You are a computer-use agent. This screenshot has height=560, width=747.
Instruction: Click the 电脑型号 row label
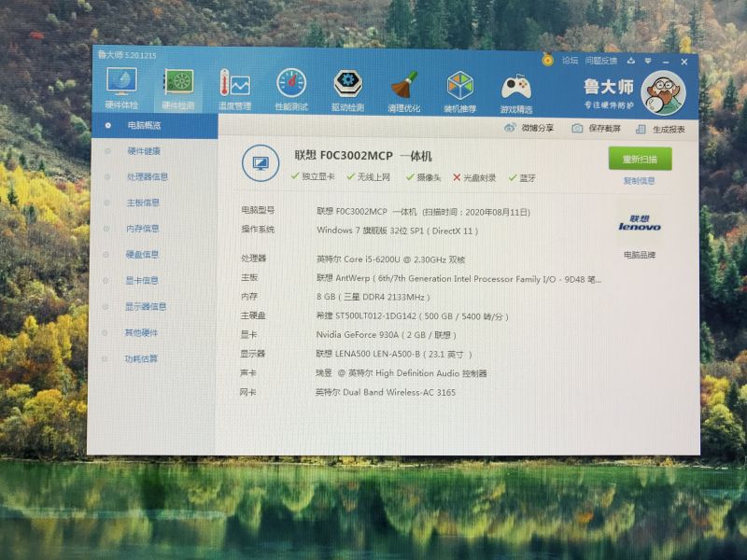258,210
